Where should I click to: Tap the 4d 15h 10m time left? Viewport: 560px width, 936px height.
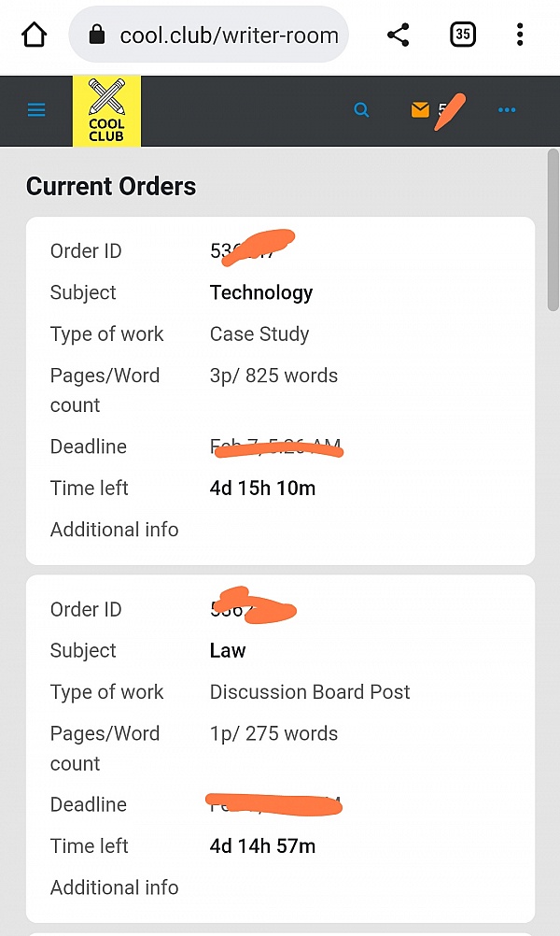262,488
